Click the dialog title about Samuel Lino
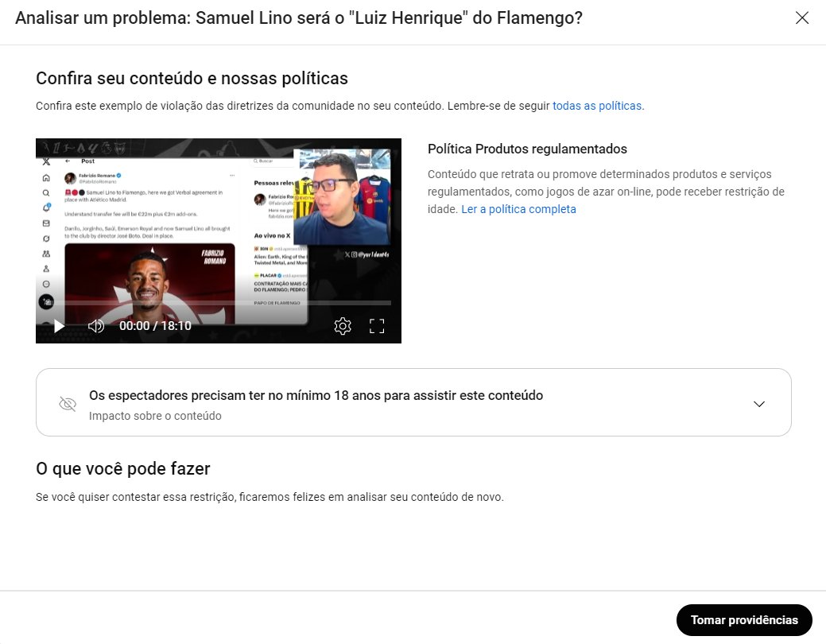Viewport: 826px width, 644px height. [299, 18]
